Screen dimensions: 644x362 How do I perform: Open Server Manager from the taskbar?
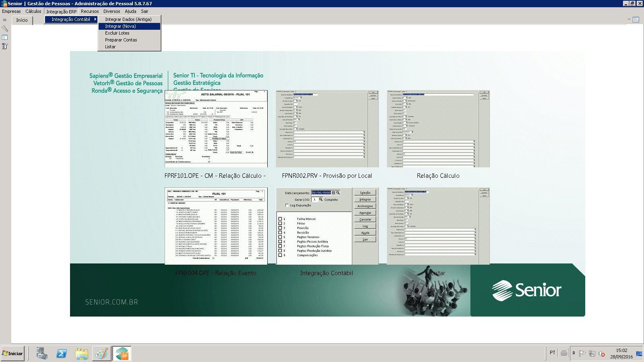pos(41,354)
